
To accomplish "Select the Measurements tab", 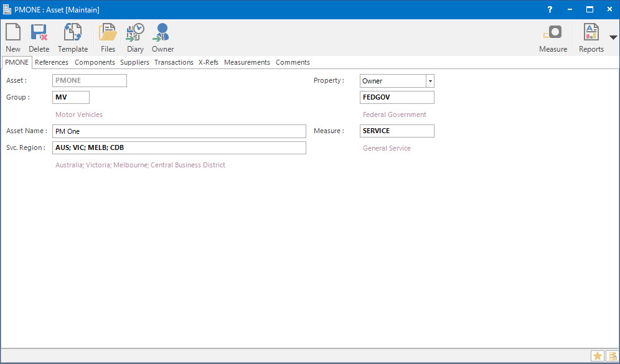I will 247,62.
